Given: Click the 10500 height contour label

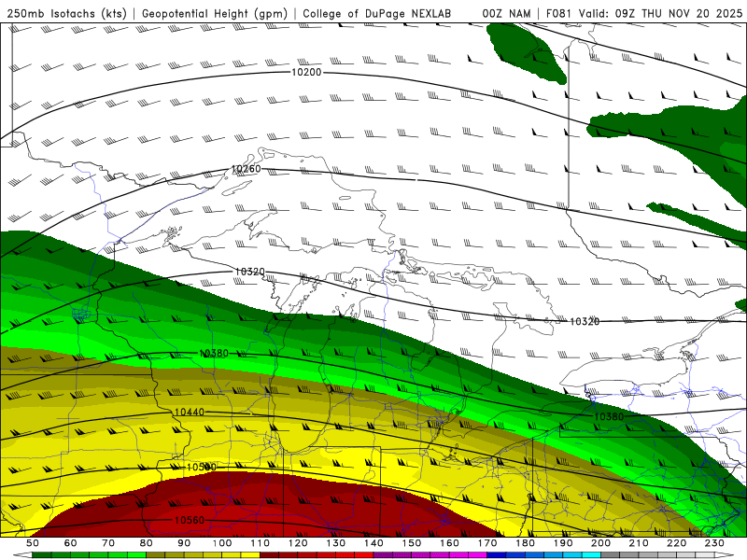Looking at the screenshot, I should (x=201, y=468).
